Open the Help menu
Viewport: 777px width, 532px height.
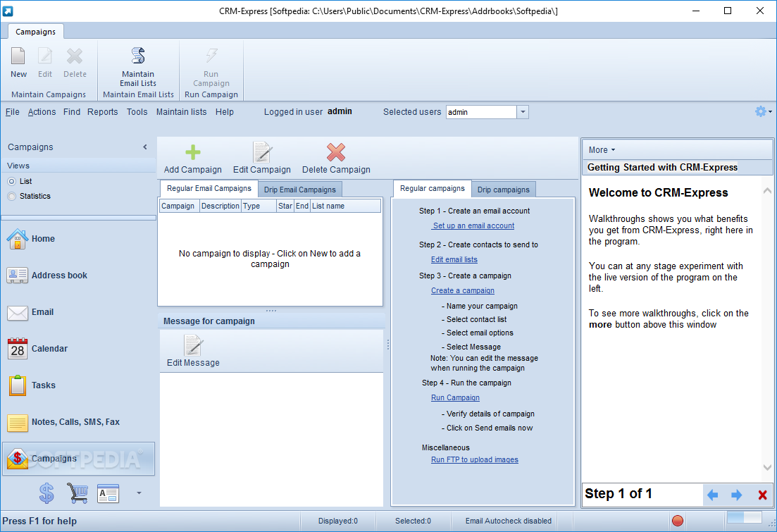click(x=225, y=112)
